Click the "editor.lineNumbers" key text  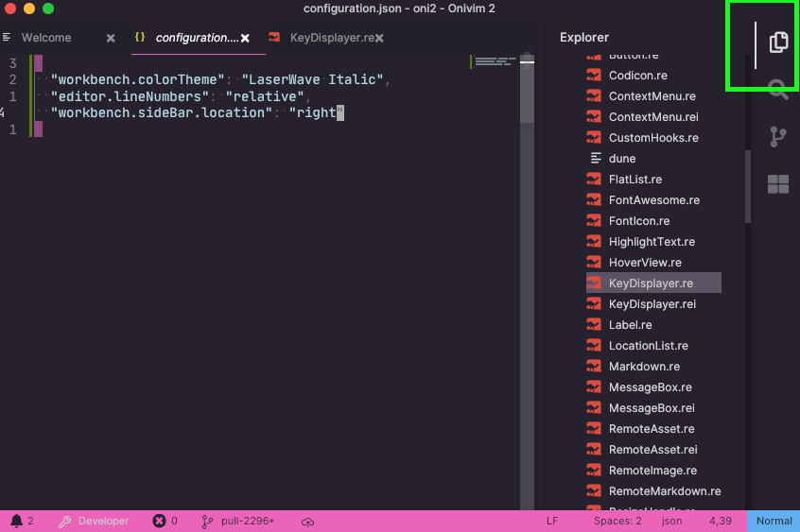click(130, 96)
